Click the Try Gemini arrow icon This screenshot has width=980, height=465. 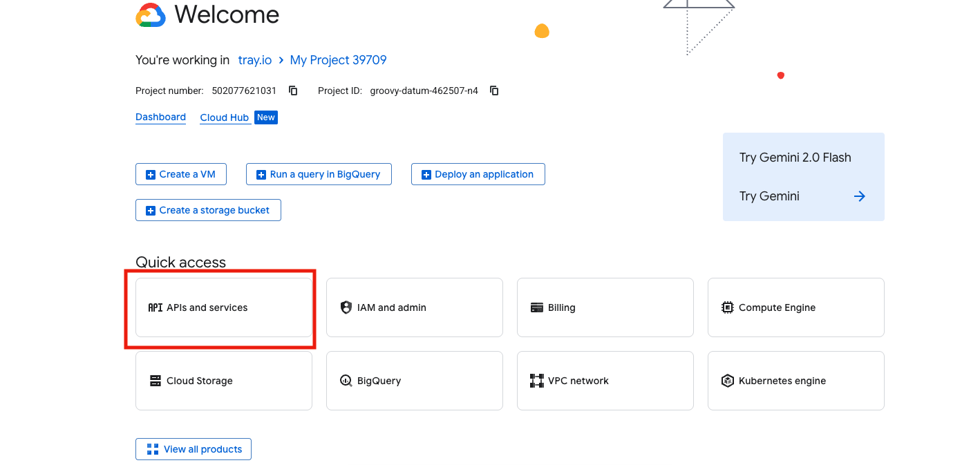point(859,196)
